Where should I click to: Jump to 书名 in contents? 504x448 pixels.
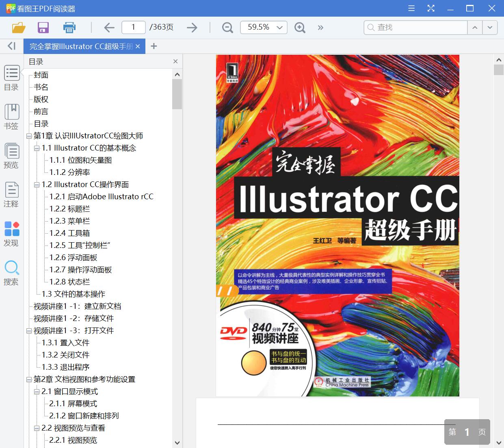41,87
